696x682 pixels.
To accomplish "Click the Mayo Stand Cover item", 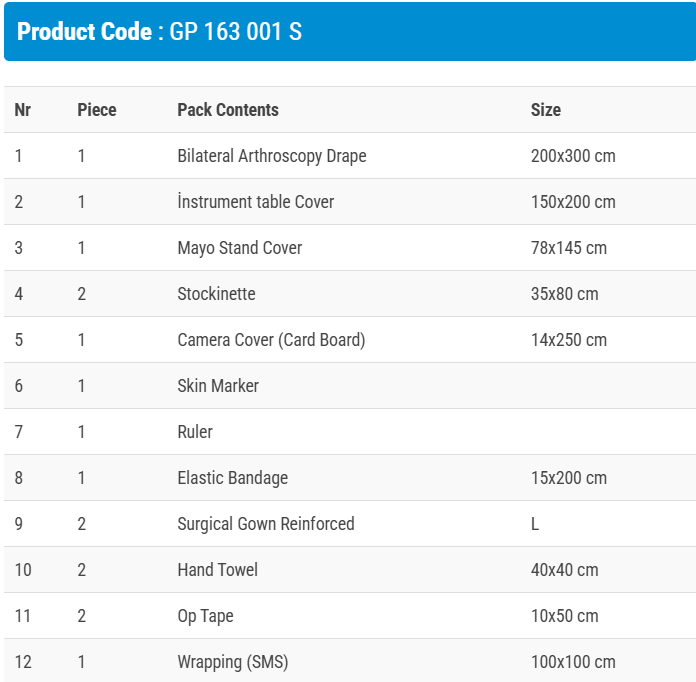I will tap(240, 248).
